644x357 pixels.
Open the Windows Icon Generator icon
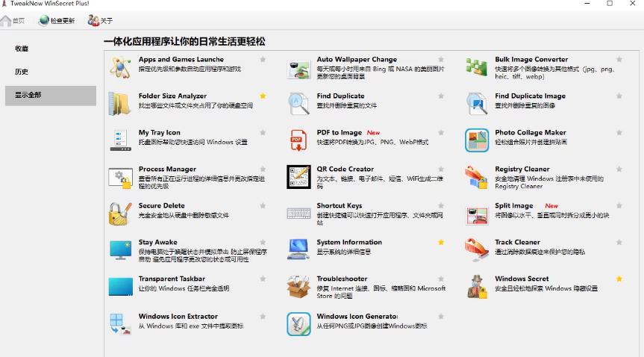[298, 324]
